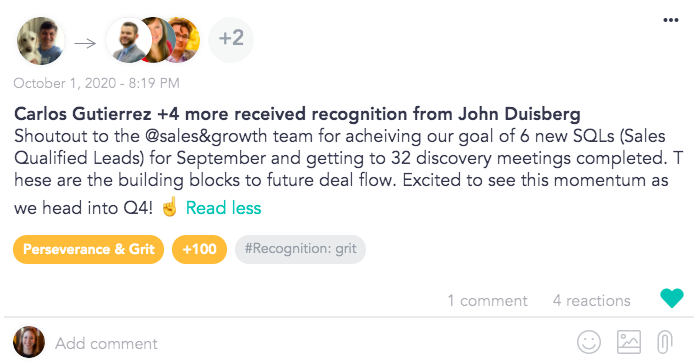Select the #Recognition: grit hashtag tag
This screenshot has width=700, height=364.
tap(300, 249)
